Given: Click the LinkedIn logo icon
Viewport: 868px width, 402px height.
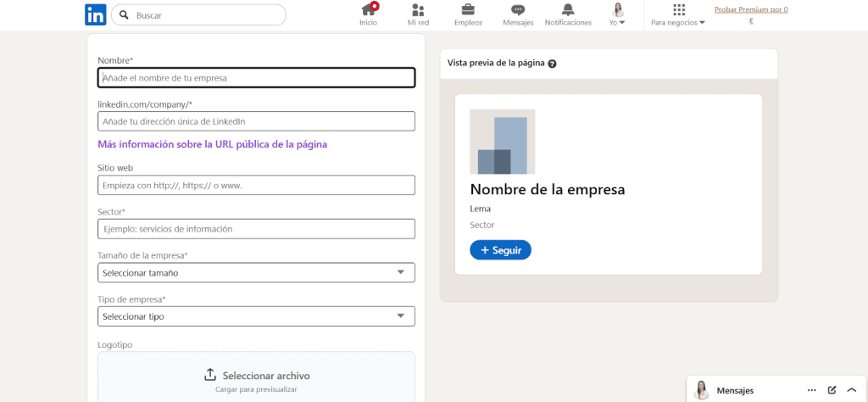Looking at the screenshot, I should (x=96, y=14).
